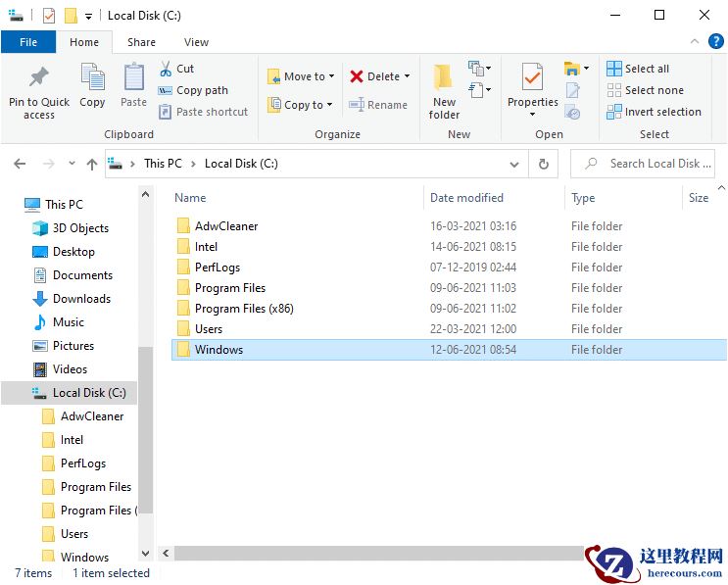Open Videos in navigation pane
This screenshot has height=585, width=728.
[x=60, y=369]
